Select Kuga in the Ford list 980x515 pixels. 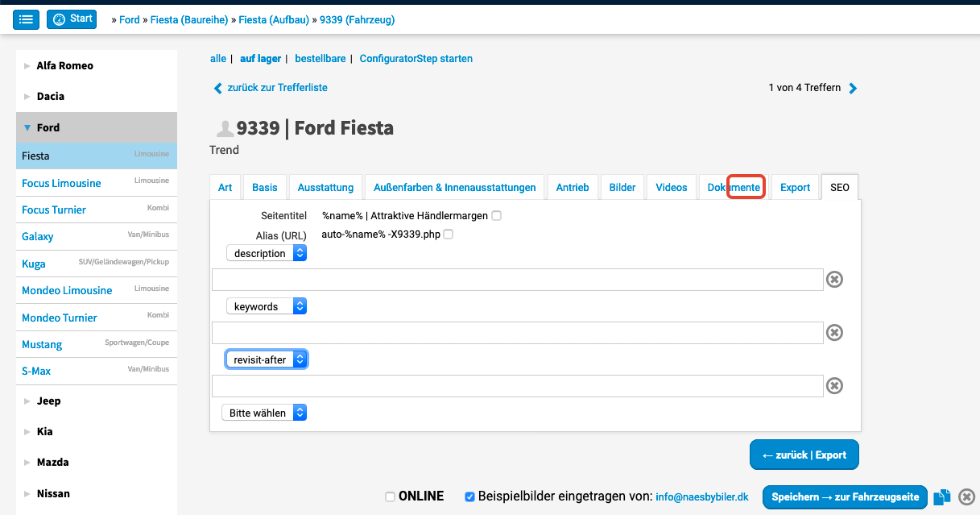34,264
